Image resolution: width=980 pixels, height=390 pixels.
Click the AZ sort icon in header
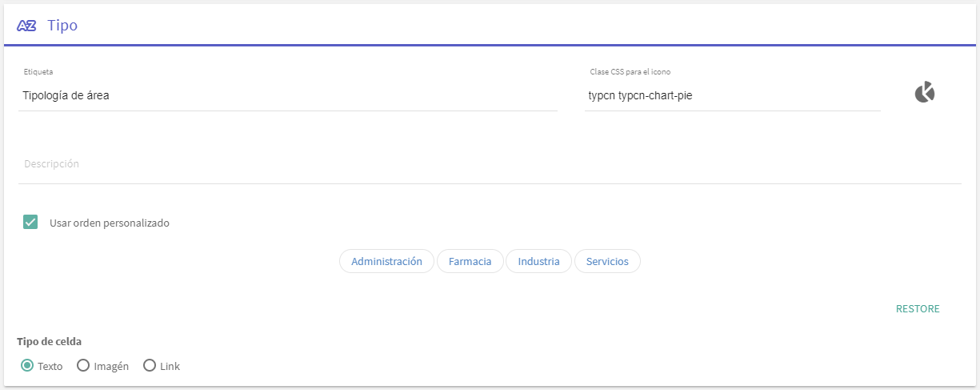point(26,26)
